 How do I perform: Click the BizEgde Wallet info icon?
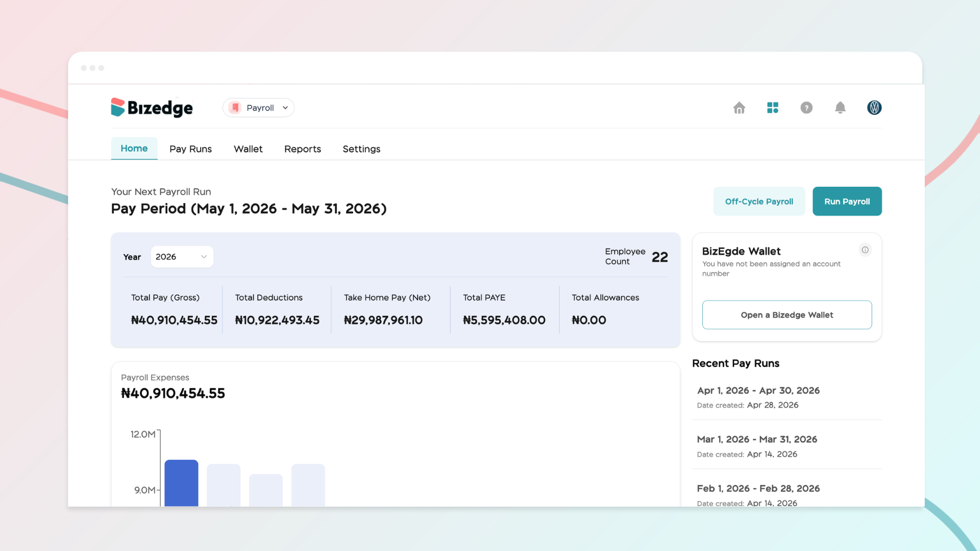click(x=865, y=250)
